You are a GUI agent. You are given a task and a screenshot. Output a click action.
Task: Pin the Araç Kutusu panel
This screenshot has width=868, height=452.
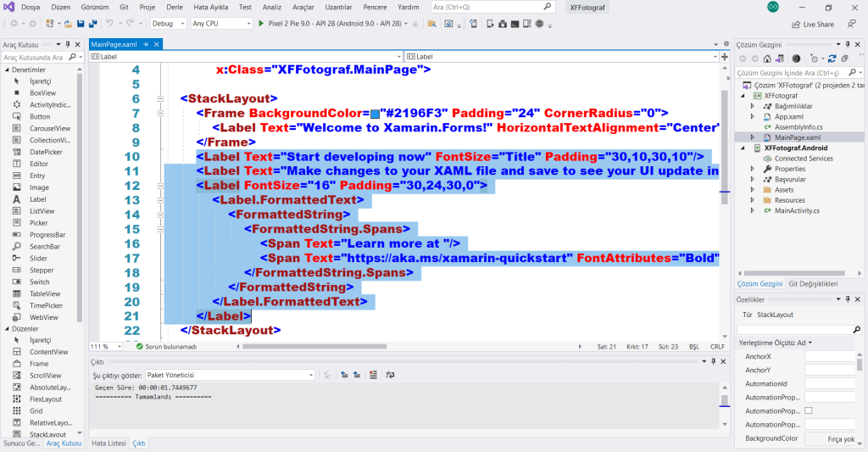(69, 43)
